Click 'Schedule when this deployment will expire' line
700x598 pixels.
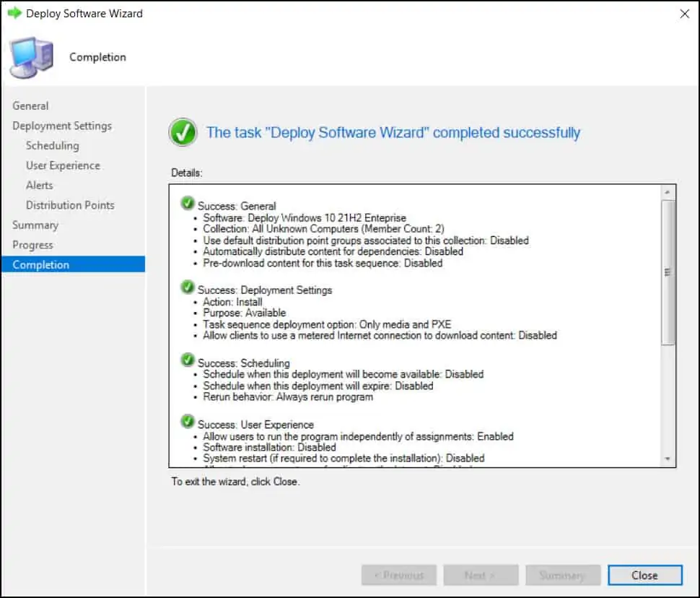pos(318,386)
